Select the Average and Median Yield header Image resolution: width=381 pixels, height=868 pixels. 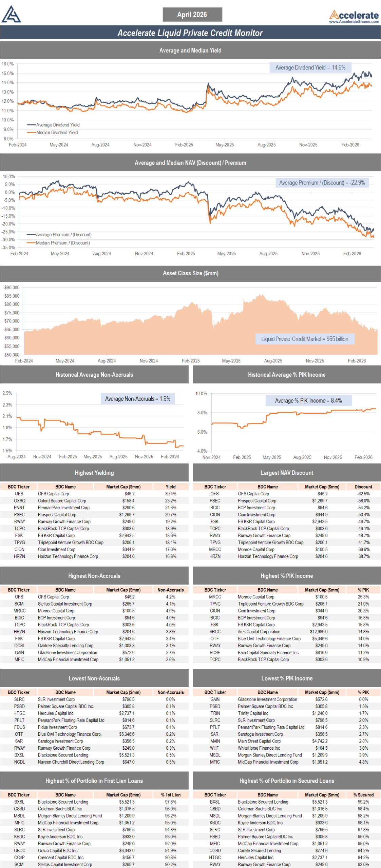[x=190, y=51]
